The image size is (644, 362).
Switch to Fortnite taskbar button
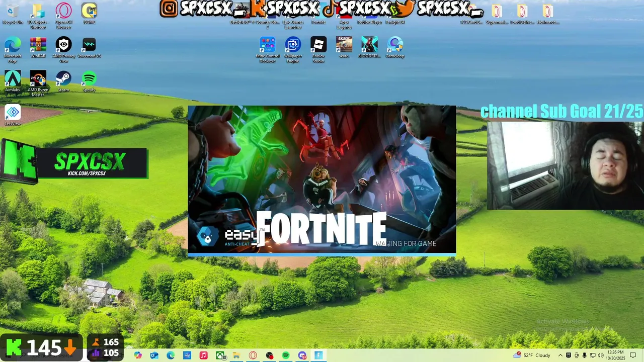point(318,355)
